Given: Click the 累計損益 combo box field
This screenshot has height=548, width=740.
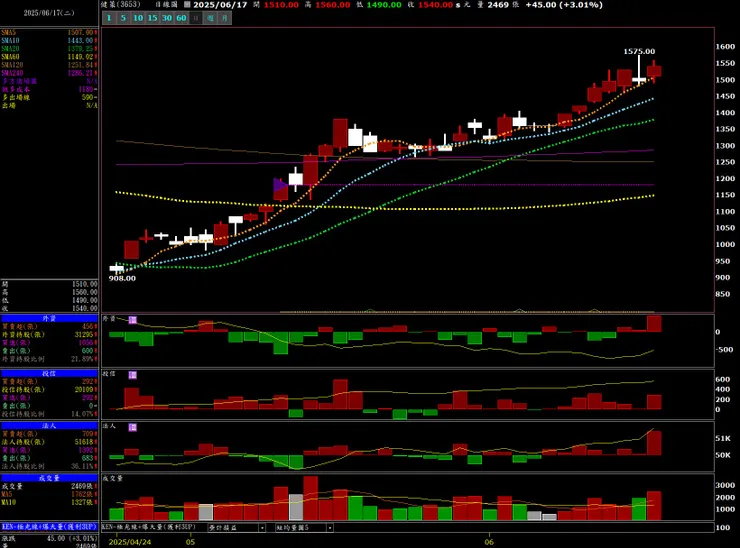Looking at the screenshot, I should (236, 528).
